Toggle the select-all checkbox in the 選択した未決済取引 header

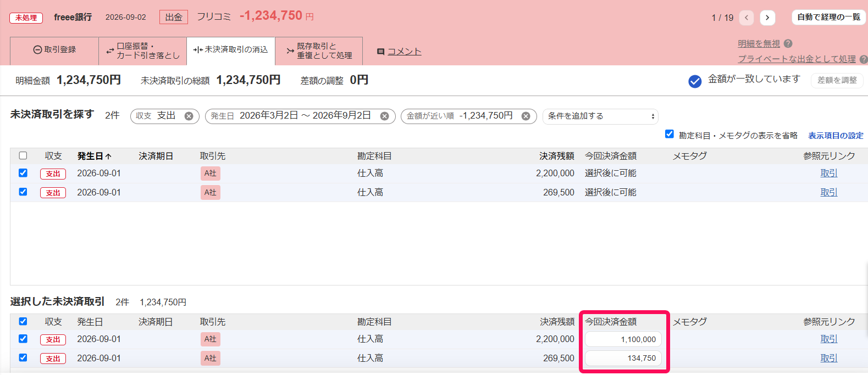[x=23, y=321]
